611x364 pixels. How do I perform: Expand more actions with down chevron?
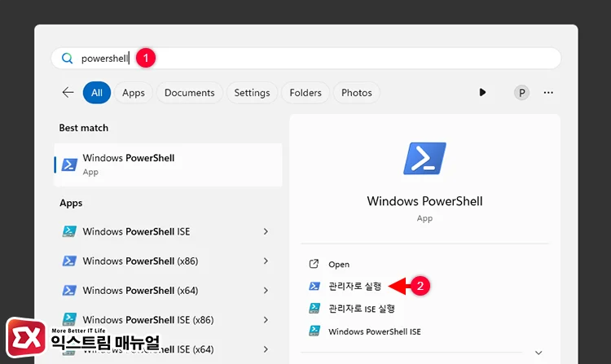pyautogui.click(x=538, y=352)
